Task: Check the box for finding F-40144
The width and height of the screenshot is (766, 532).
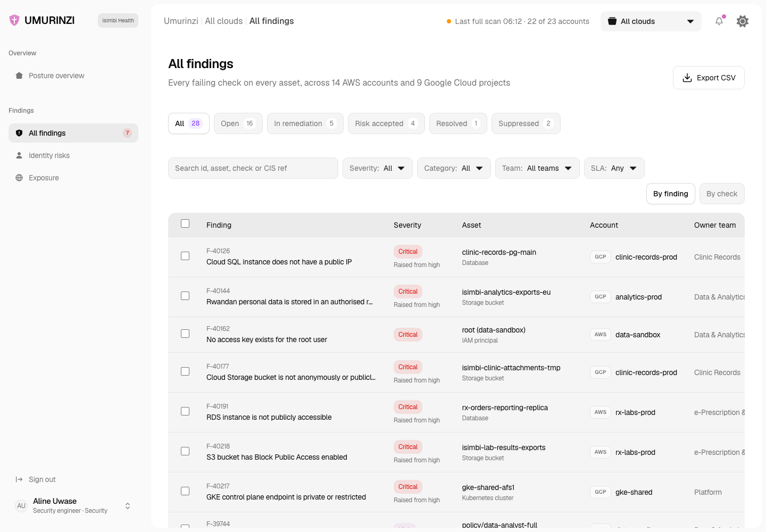Action: [x=185, y=296]
